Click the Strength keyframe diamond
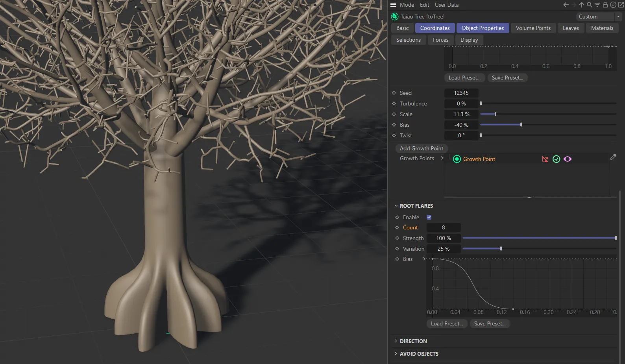This screenshot has height=364, width=625. pos(397,238)
